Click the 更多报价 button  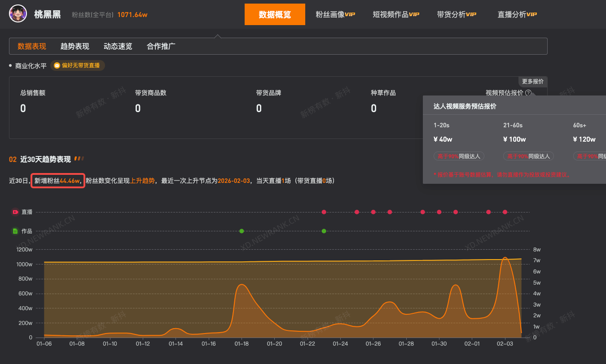click(x=533, y=81)
